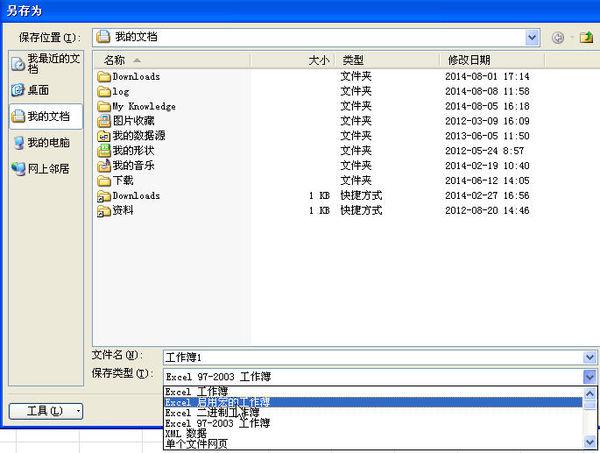Choose Excel 启用宏的工作簿 file type
This screenshot has width=600, height=453.
click(x=373, y=402)
